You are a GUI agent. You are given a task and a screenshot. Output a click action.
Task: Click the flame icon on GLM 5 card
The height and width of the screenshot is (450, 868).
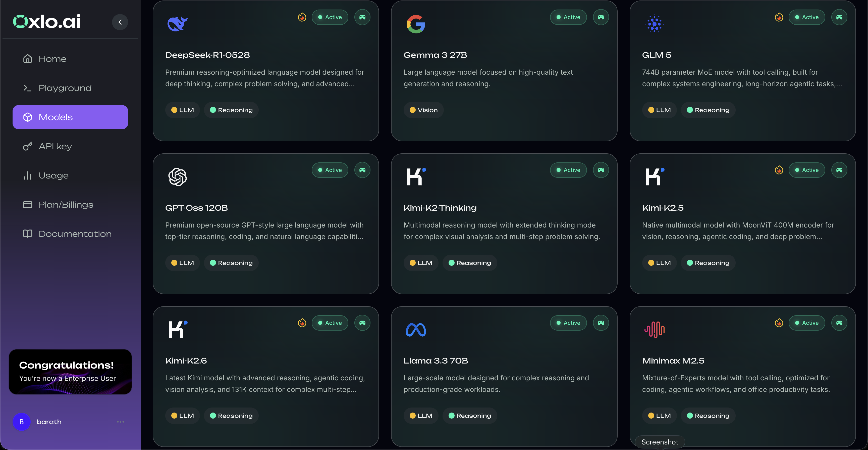click(779, 17)
